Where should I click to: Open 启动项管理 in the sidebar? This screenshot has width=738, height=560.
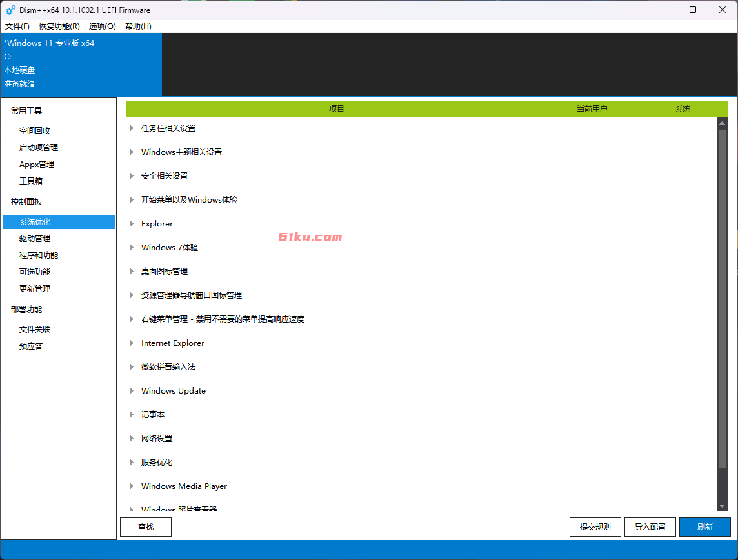pos(39,148)
